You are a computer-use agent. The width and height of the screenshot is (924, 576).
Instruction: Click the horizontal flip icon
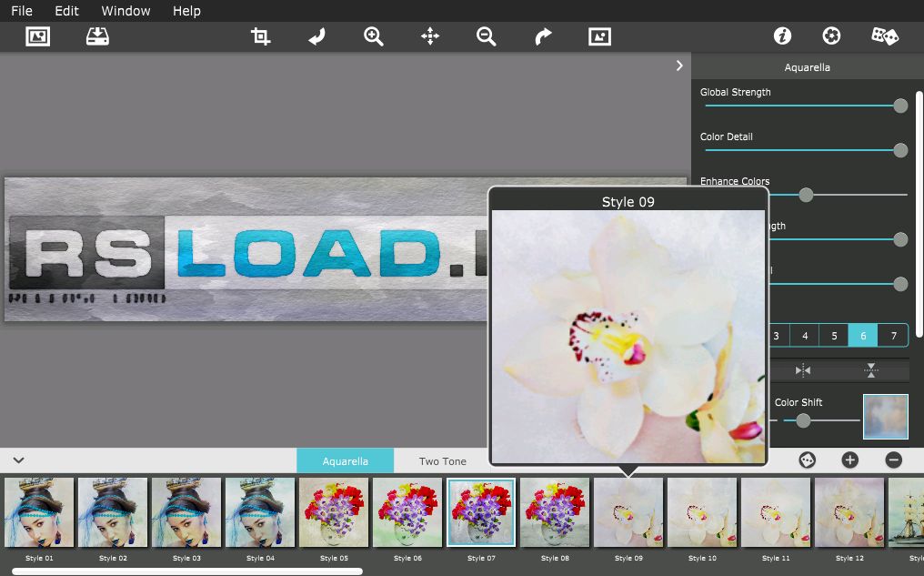[x=803, y=370]
